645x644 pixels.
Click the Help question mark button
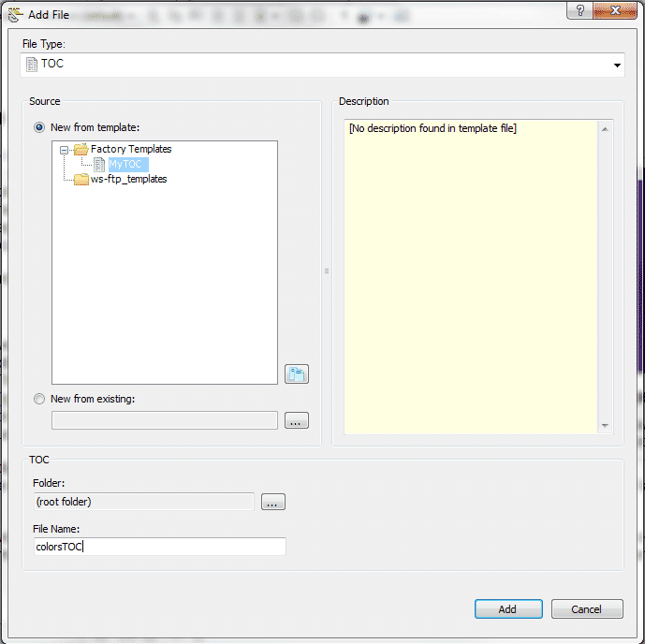[x=581, y=10]
